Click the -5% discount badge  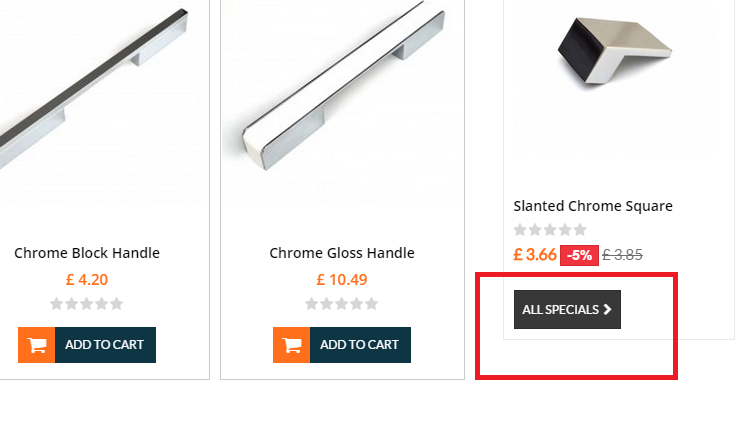(x=580, y=255)
